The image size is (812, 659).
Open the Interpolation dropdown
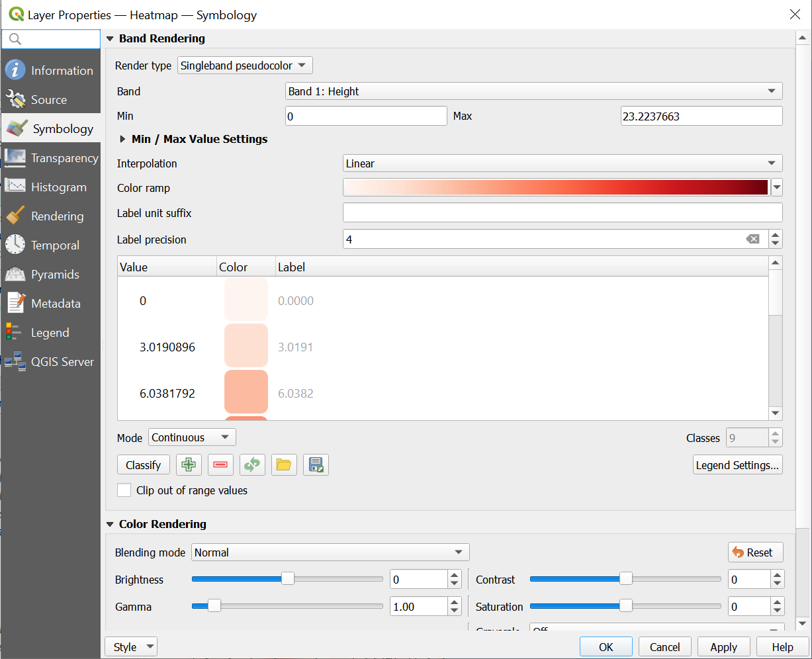(562, 163)
